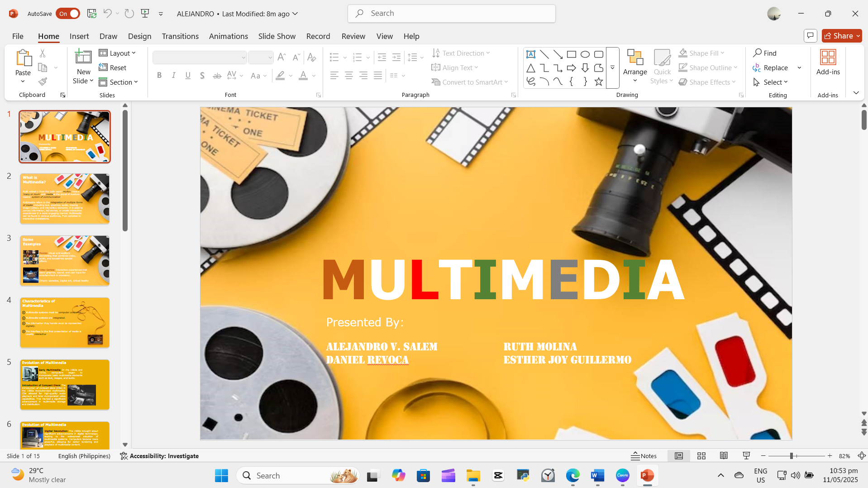Switch to Reading View
Screen dimensions: 868x488
(x=724, y=456)
